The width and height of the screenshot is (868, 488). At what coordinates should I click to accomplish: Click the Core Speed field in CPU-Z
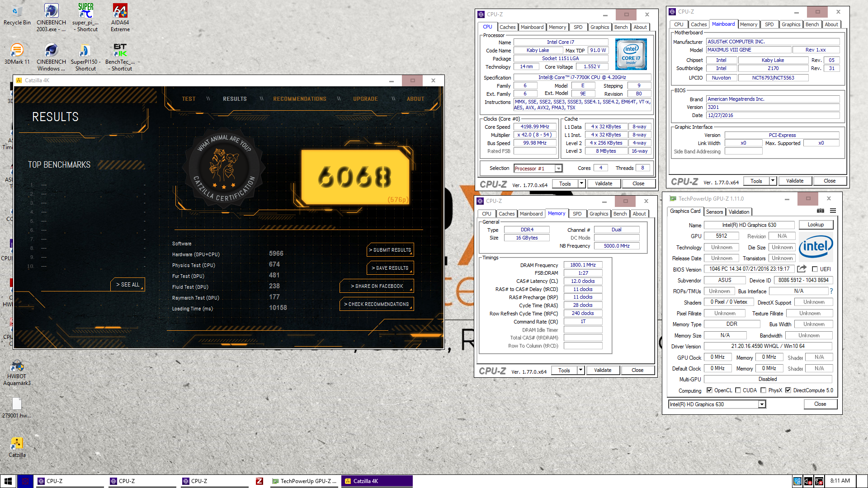pyautogui.click(x=535, y=127)
